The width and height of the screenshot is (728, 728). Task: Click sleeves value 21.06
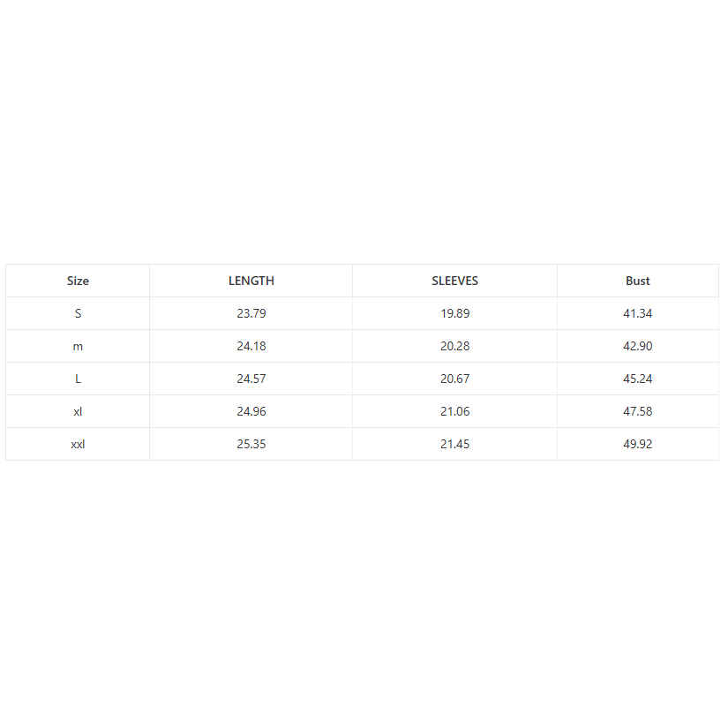coord(454,411)
